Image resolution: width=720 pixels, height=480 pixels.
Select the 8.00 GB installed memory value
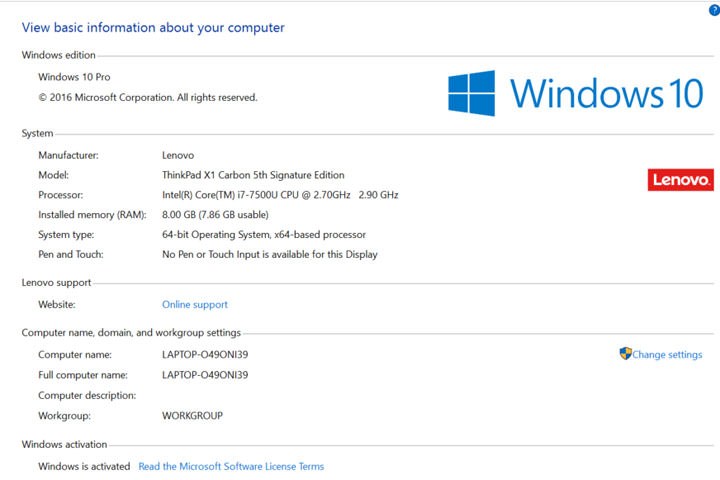[214, 215]
